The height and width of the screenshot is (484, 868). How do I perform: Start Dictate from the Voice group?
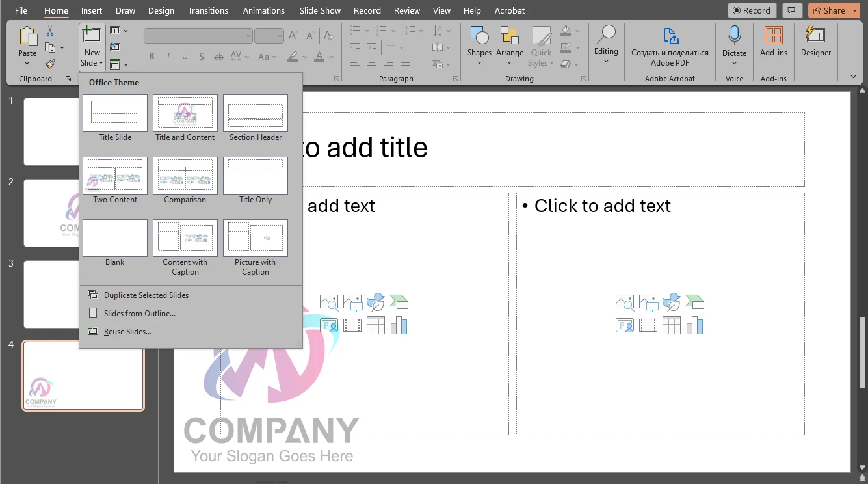click(734, 46)
